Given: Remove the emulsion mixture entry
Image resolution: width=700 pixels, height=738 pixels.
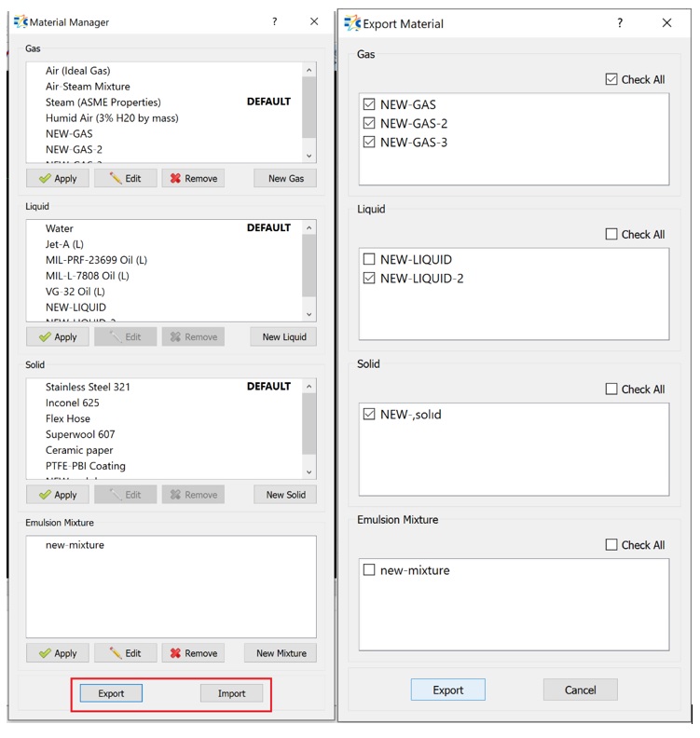Looking at the screenshot, I should click(x=193, y=653).
